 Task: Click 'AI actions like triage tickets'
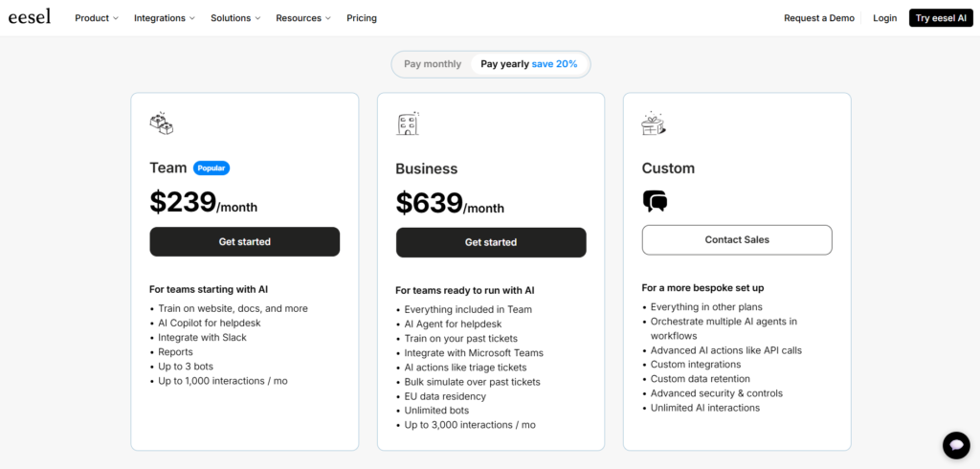pyautogui.click(x=465, y=368)
